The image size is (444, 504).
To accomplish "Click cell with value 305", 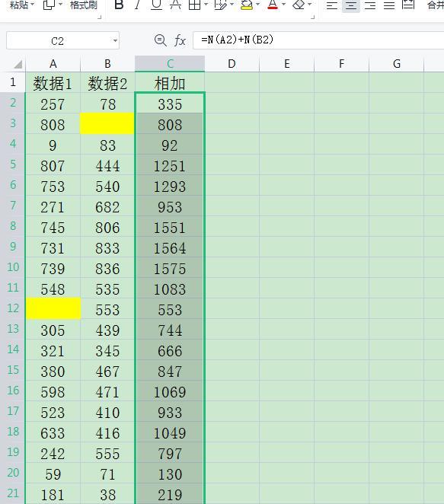I will [x=53, y=329].
